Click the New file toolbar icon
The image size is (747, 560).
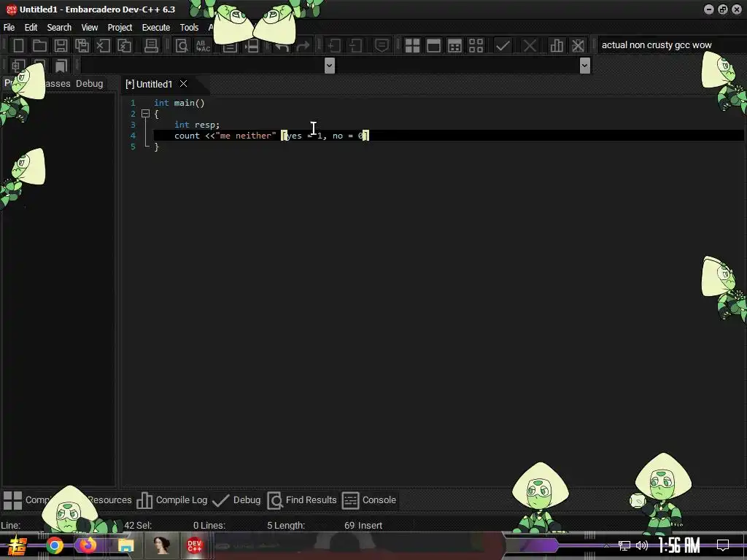click(18, 46)
